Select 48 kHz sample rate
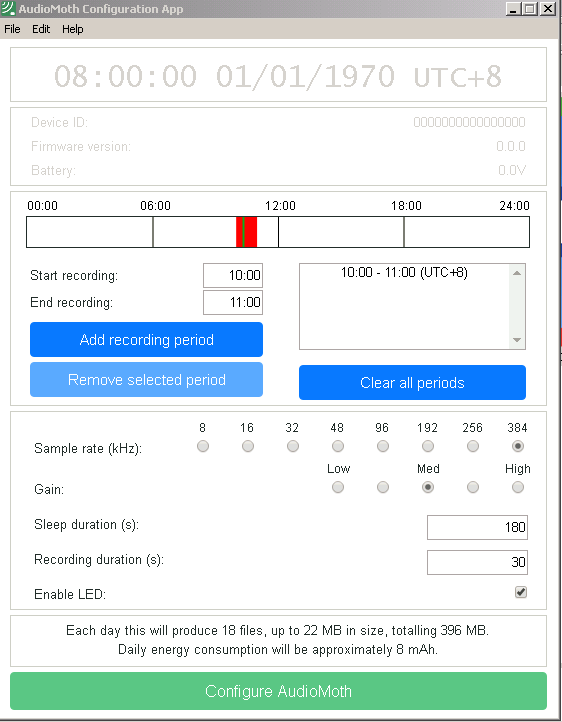 click(338, 446)
